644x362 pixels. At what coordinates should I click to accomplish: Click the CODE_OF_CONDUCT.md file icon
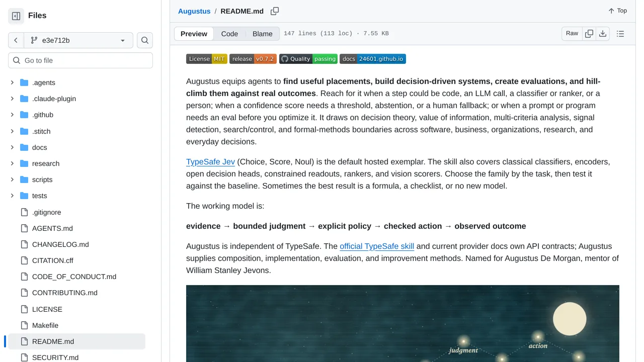(x=24, y=277)
